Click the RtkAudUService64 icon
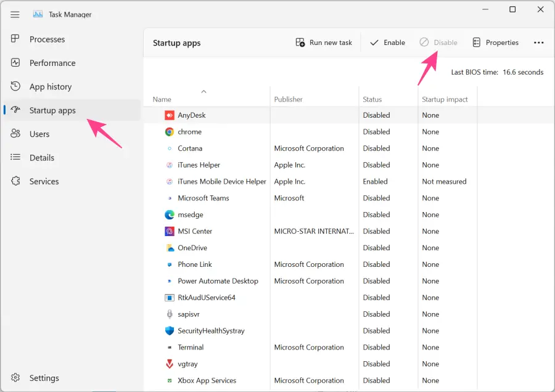 tap(170, 298)
